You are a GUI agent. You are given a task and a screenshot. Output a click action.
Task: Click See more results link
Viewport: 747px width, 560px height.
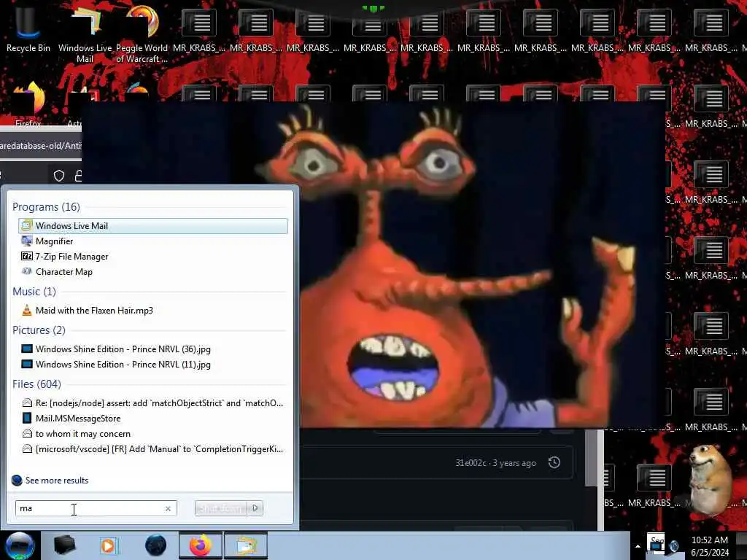57,480
